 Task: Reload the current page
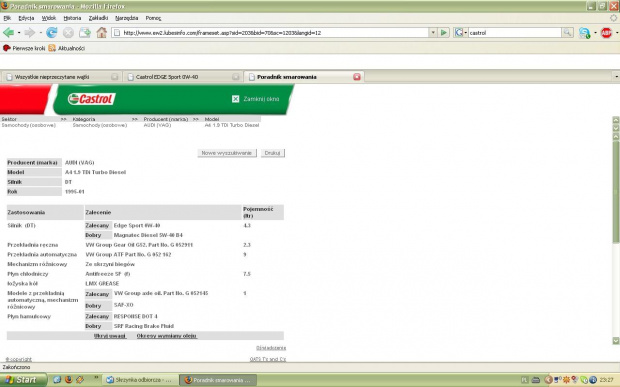tap(51, 33)
